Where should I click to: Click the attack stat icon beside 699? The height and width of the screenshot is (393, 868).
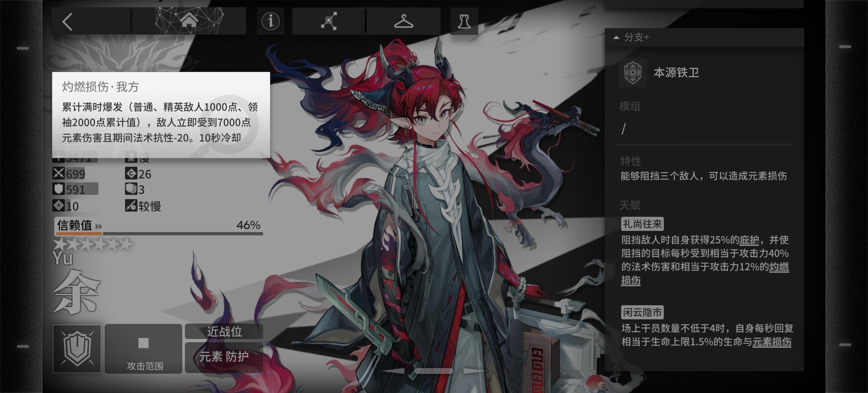[x=59, y=173]
